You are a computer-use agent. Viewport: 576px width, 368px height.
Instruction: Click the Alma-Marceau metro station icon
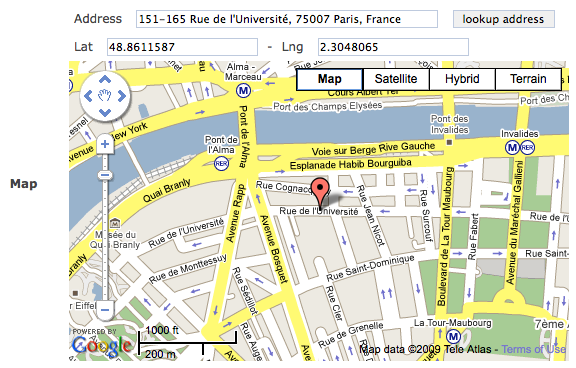pos(243,90)
